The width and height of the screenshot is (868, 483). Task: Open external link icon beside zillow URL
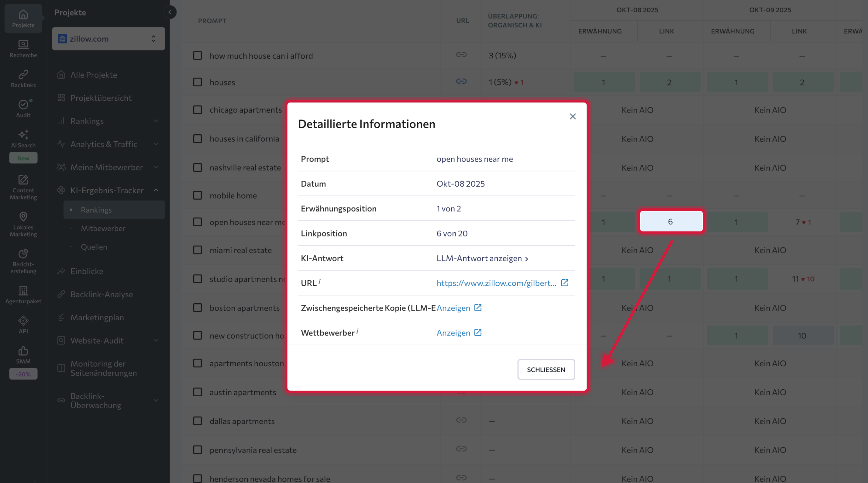coord(564,283)
